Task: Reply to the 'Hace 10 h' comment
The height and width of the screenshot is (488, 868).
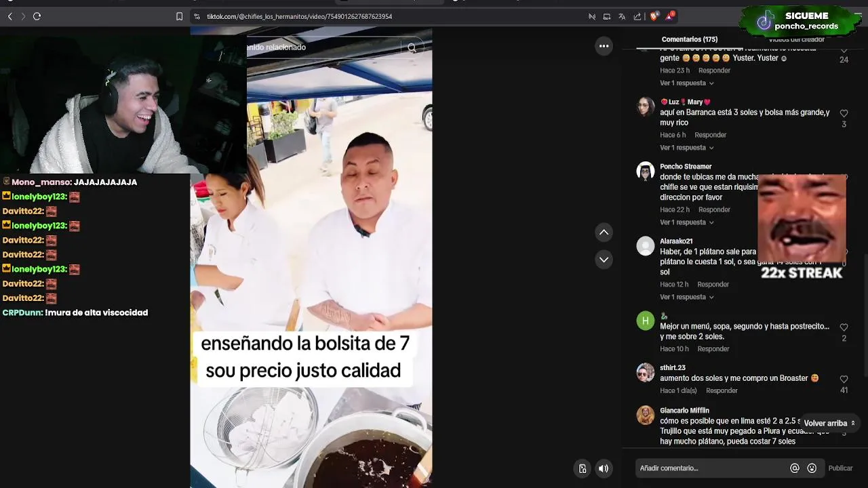Action: (x=713, y=349)
